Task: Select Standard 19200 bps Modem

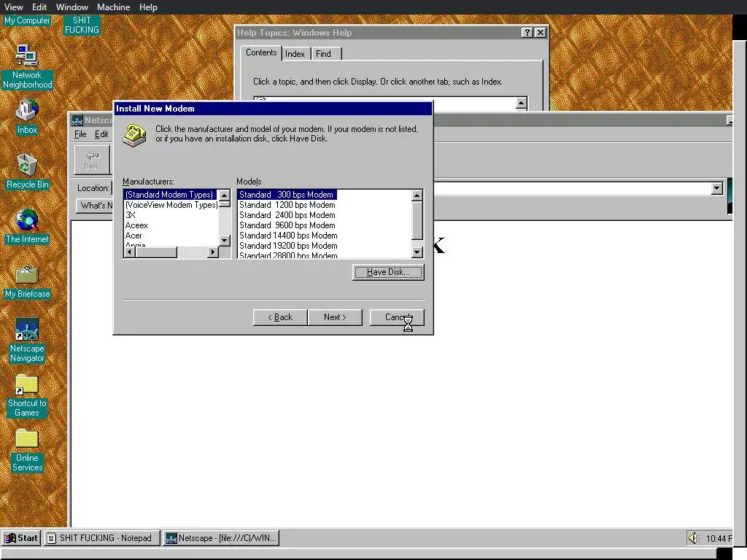Action: pyautogui.click(x=288, y=246)
